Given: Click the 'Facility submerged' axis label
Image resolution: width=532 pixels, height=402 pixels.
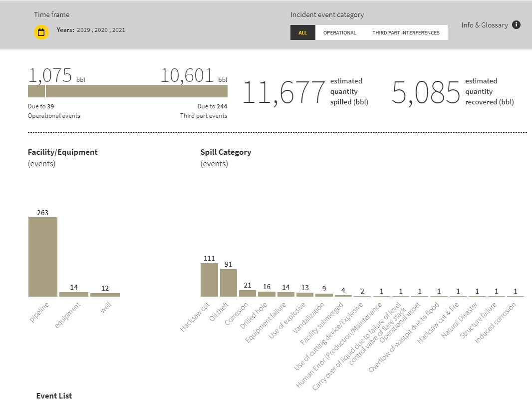Looking at the screenshot, I should [x=321, y=323].
